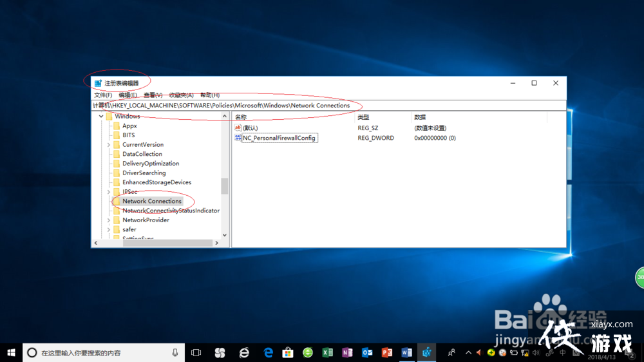Expand the CurrentVersion key

pyautogui.click(x=109, y=145)
